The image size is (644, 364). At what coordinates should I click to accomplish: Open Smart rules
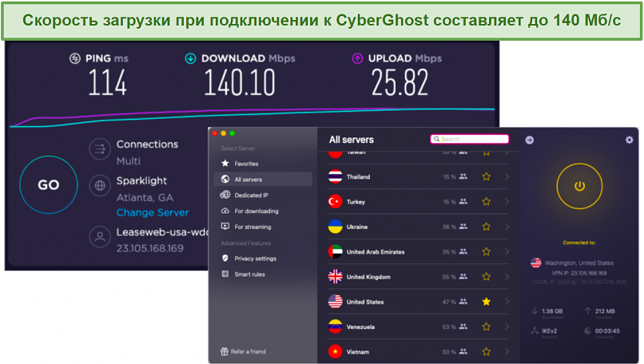coord(263,274)
